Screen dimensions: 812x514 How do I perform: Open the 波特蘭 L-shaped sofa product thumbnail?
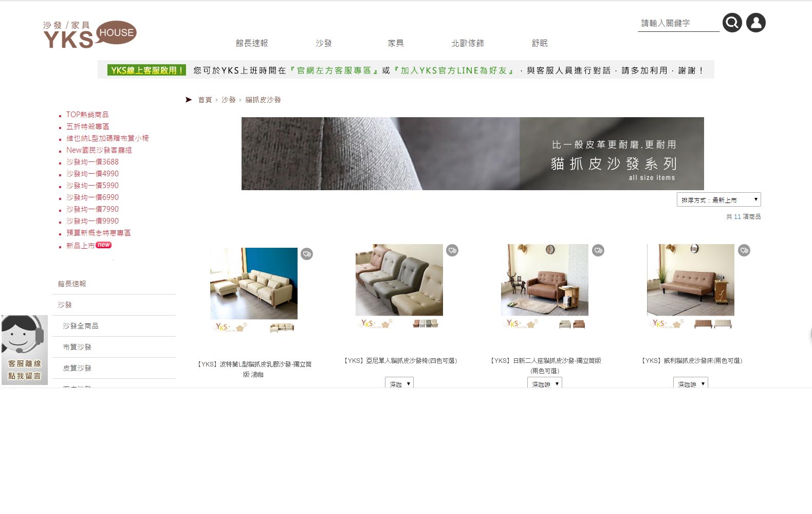[254, 283]
